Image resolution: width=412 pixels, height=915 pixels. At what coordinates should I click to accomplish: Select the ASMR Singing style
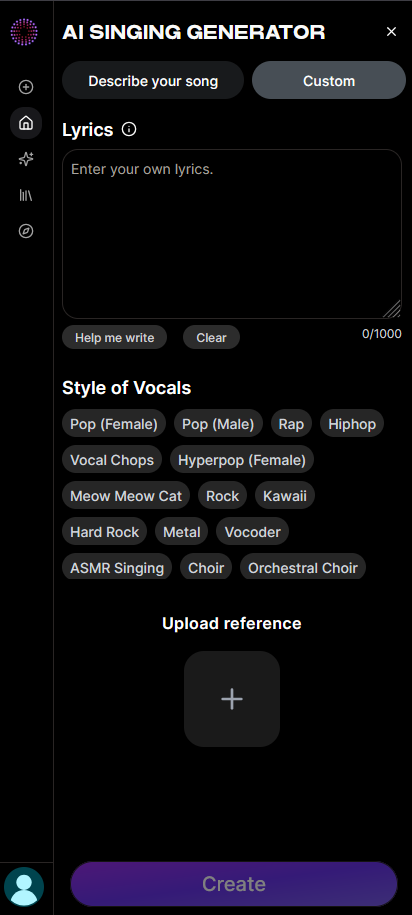(x=117, y=567)
